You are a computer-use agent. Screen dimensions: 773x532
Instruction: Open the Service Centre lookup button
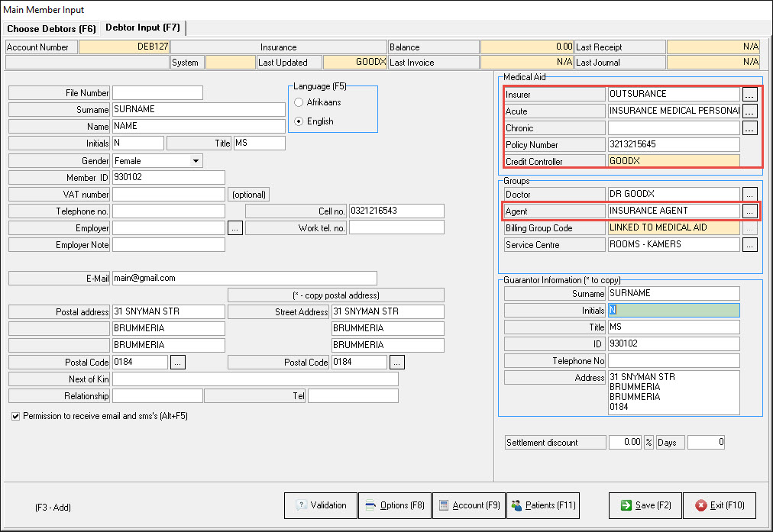click(x=750, y=245)
